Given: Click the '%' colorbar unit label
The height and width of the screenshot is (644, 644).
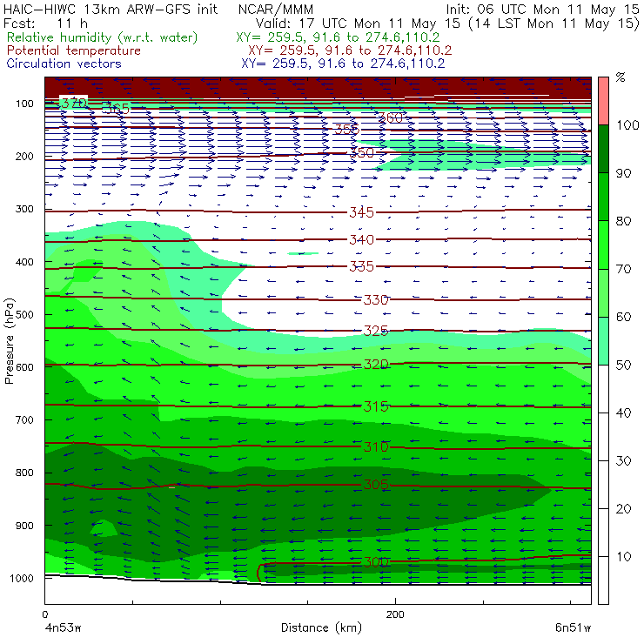Looking at the screenshot, I should pos(621,77).
